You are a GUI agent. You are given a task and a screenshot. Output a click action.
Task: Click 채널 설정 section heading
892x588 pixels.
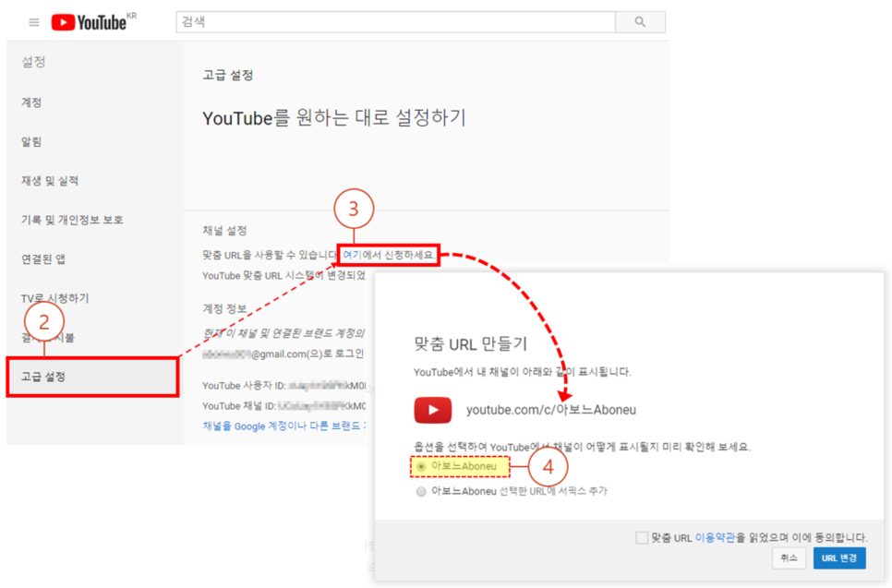(224, 231)
